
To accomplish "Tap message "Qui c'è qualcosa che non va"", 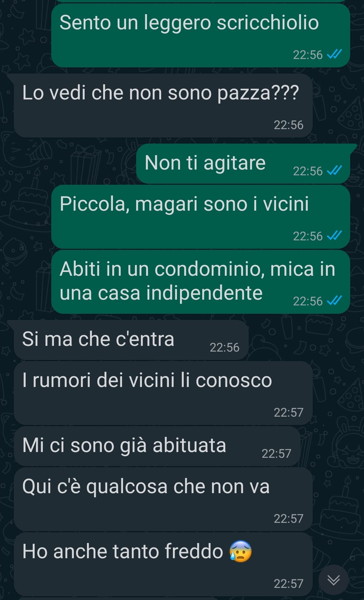I will (x=163, y=499).
